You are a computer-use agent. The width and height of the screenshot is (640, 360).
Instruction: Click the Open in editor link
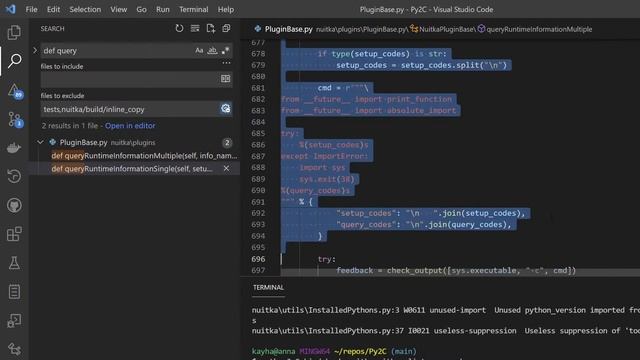pyautogui.click(x=130, y=126)
